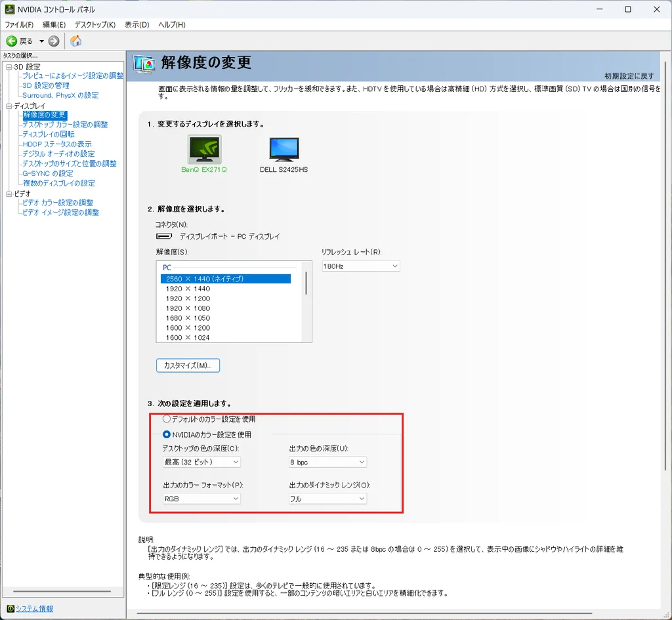Click the grey Forward arrow icon

coord(54,41)
